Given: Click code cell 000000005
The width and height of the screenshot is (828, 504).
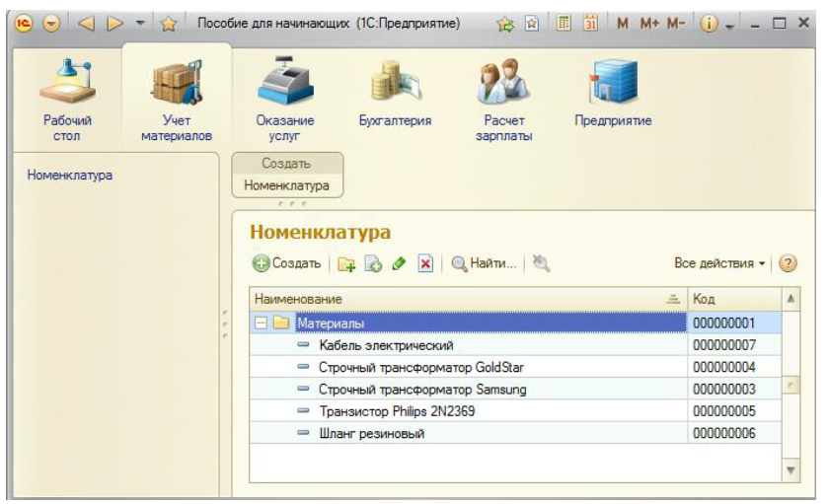Looking at the screenshot, I should (x=734, y=411).
